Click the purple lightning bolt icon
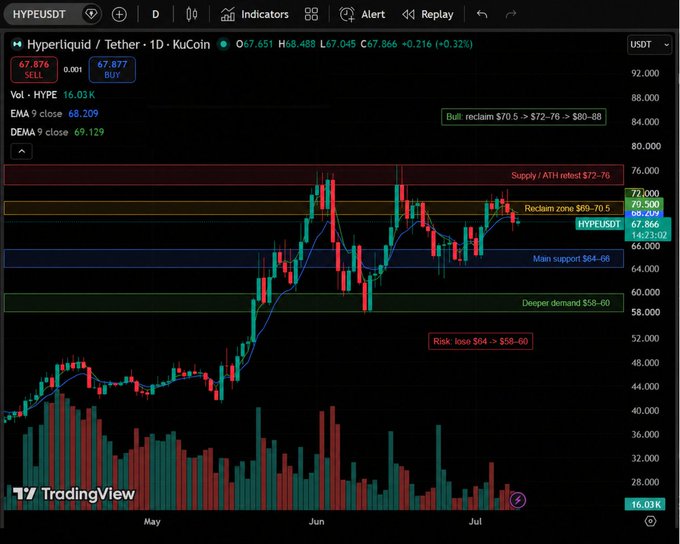680x544 pixels. point(518,500)
